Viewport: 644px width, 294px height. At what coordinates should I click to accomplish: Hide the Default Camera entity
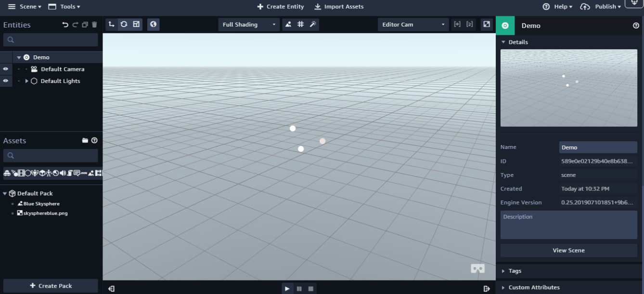pos(6,69)
